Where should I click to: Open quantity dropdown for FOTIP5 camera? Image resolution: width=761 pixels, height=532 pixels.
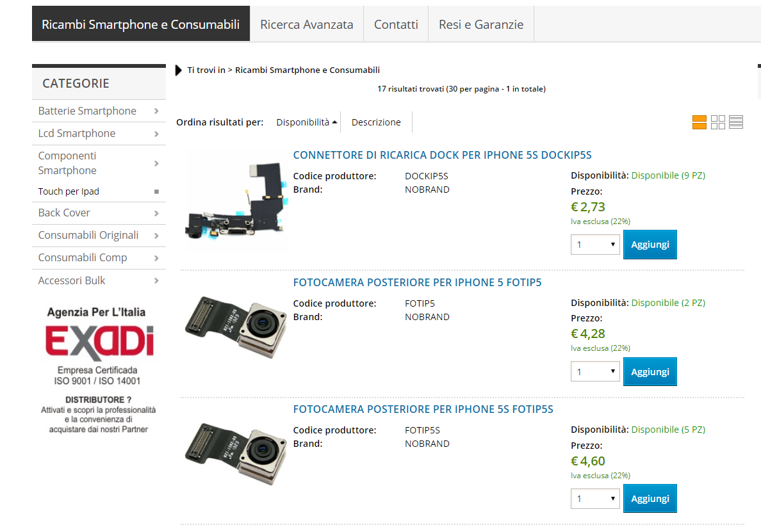595,371
